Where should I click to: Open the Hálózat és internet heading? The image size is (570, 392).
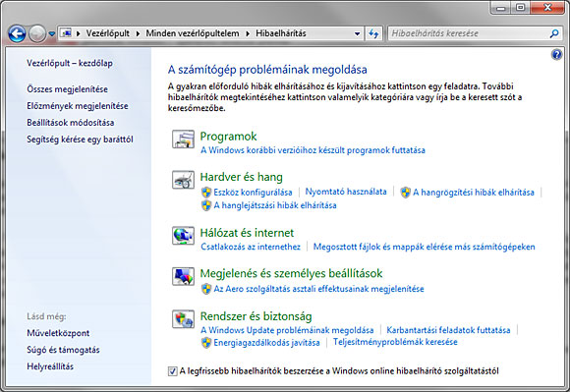pyautogui.click(x=247, y=233)
